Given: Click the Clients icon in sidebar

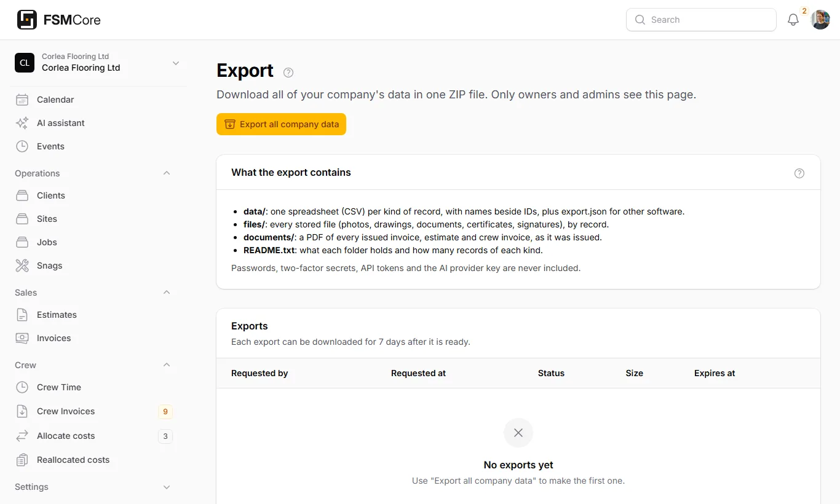Looking at the screenshot, I should click(22, 195).
